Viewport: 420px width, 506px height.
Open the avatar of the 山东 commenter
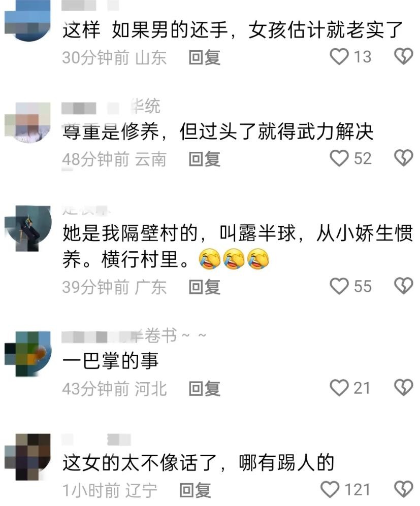click(x=28, y=19)
